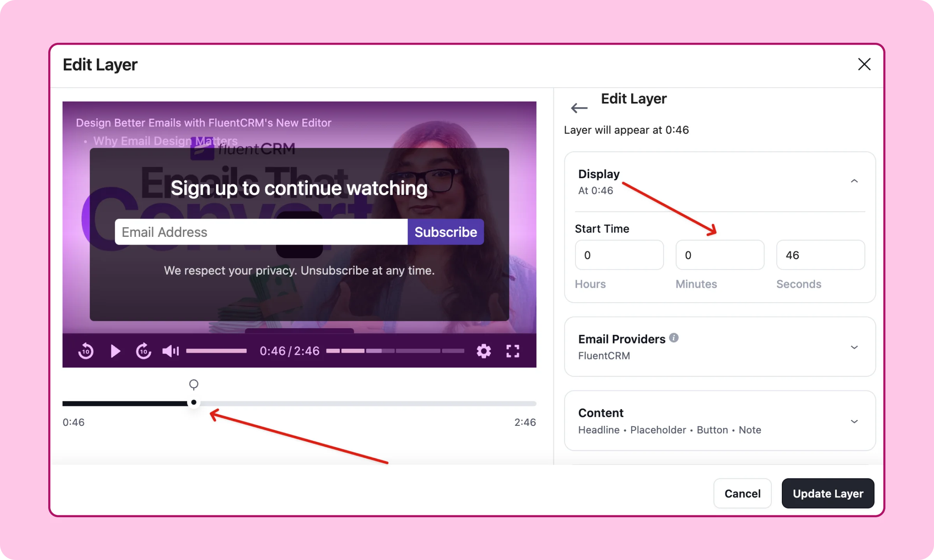934x560 pixels.
Task: Click the Start Time label
Action: [602, 229]
